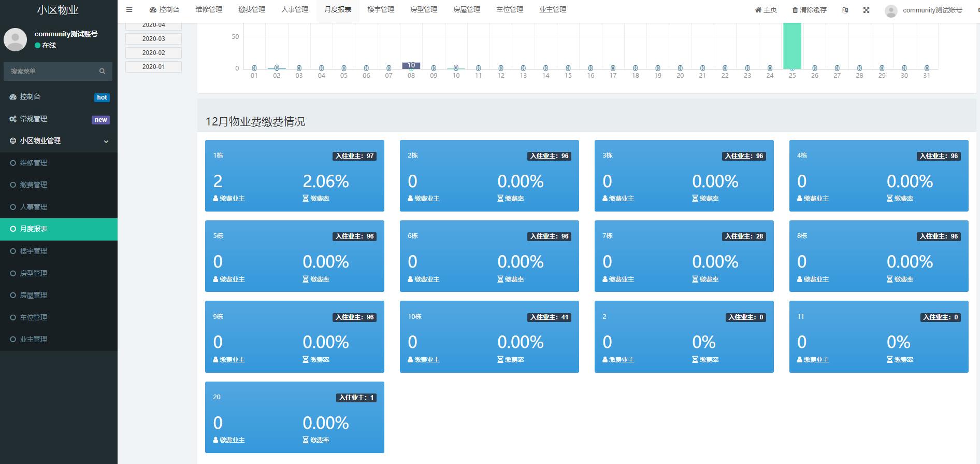The height and width of the screenshot is (464, 980).
Task: Select the 2020-01 month button
Action: tap(153, 67)
